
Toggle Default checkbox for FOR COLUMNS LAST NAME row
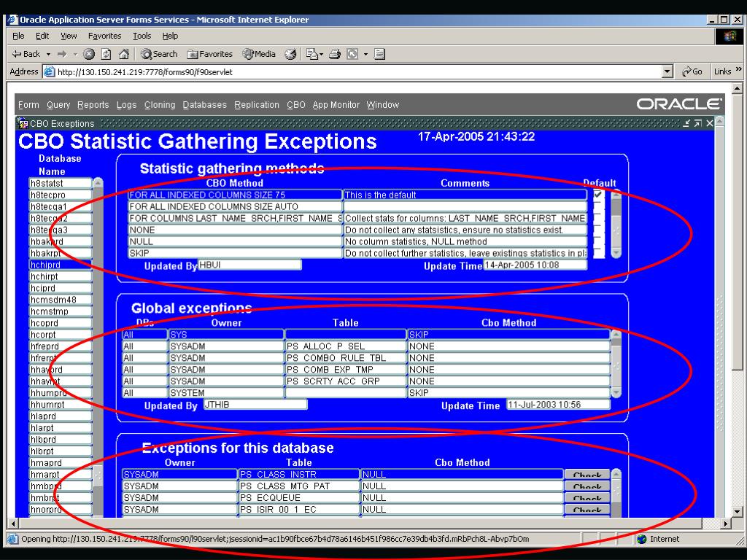point(598,218)
